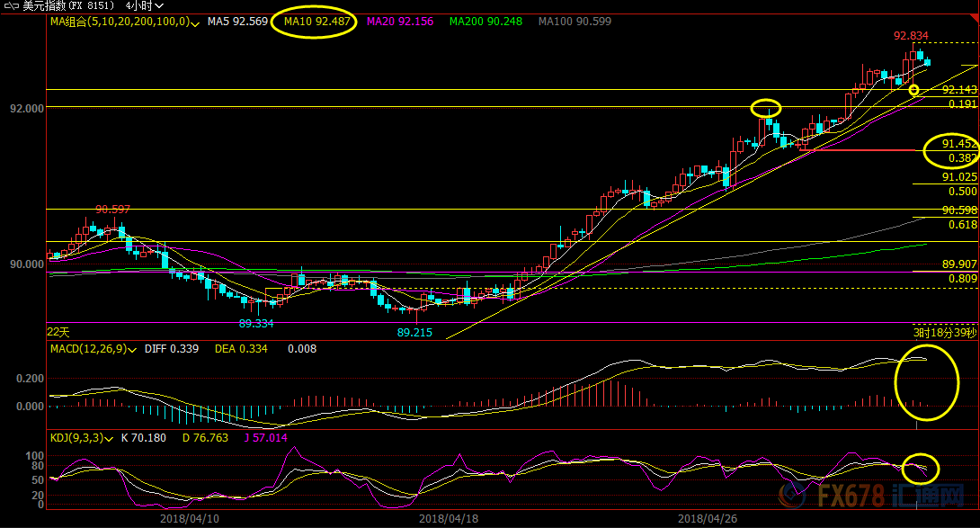Screen dimensions: 980x528
Task: Select the 89.334 low price label
Action: click(255, 322)
